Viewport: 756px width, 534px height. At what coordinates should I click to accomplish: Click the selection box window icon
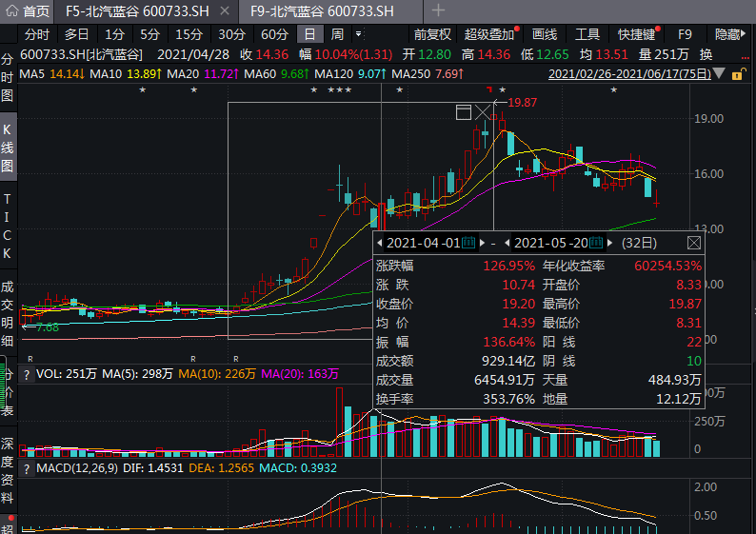point(464,112)
